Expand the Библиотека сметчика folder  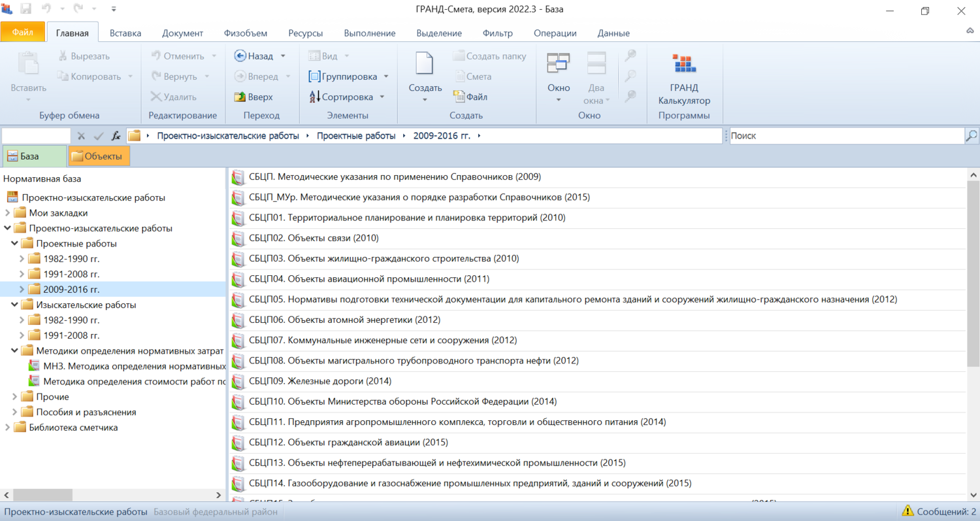coord(8,428)
